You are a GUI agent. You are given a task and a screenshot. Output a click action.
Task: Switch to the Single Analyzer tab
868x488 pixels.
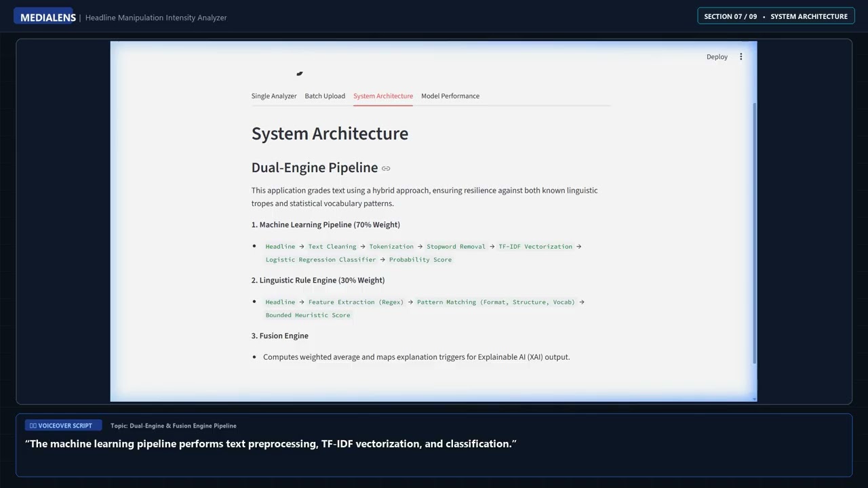point(274,96)
